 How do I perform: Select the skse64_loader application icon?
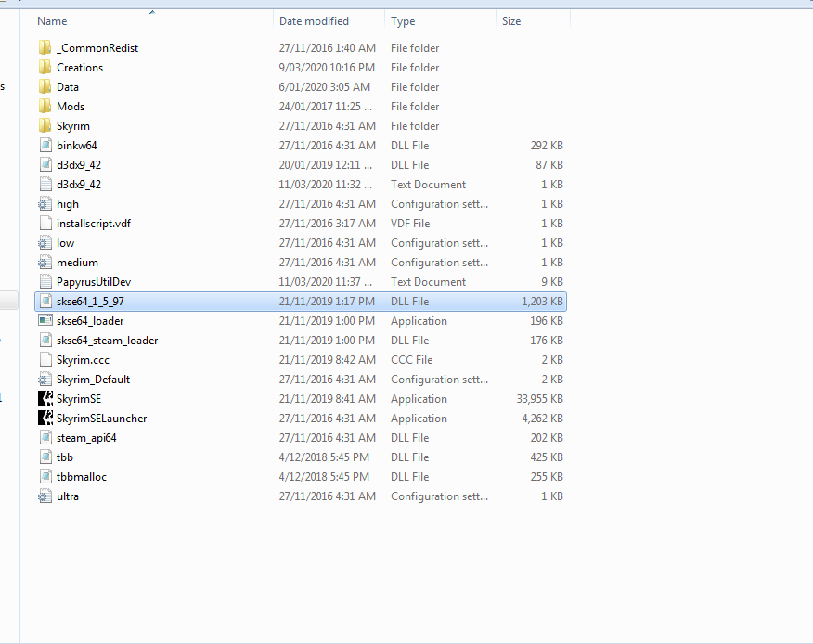tap(45, 320)
